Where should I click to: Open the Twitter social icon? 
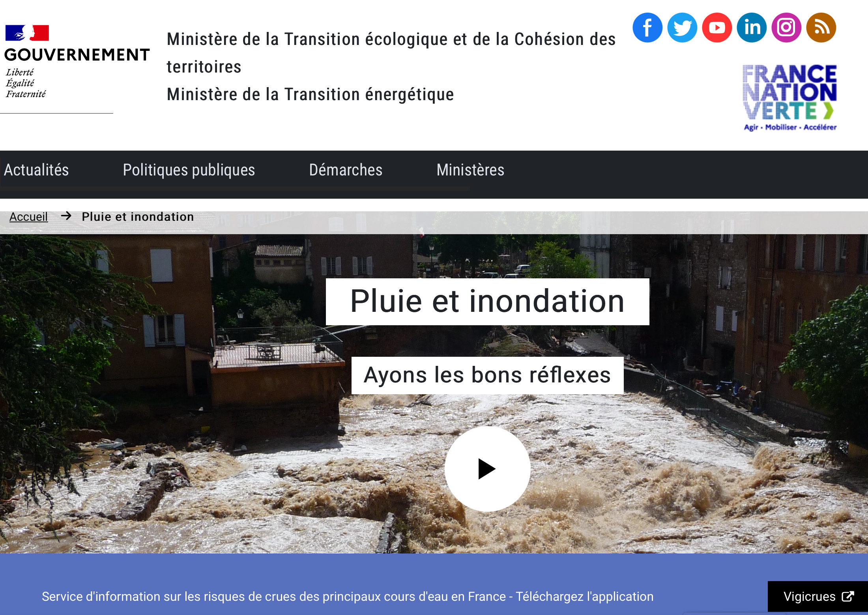(682, 28)
